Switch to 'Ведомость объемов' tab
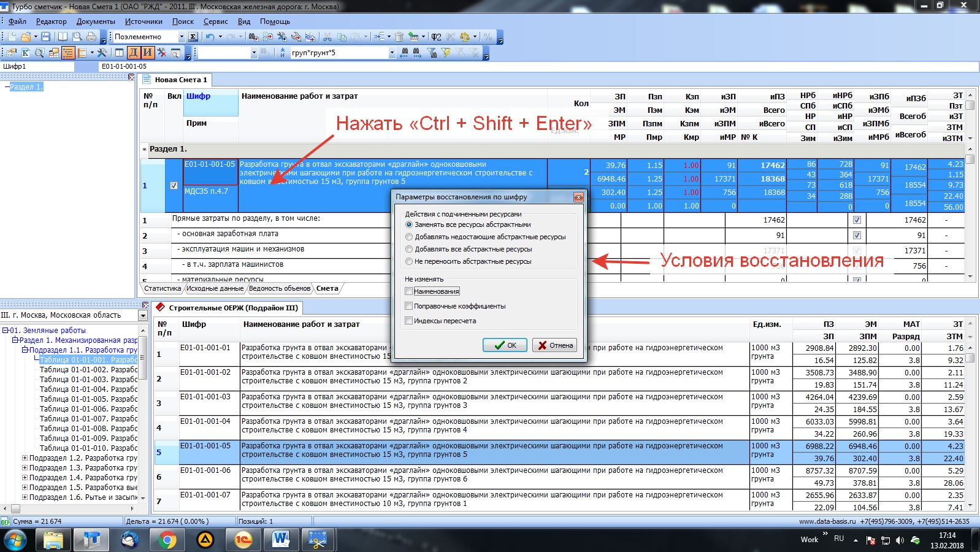The image size is (980, 552). (280, 288)
